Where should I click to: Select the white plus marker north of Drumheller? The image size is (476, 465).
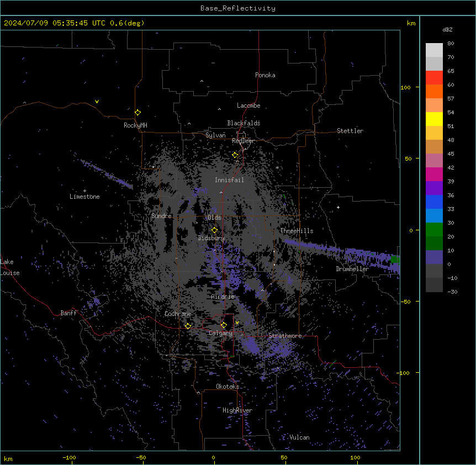pyautogui.click(x=338, y=207)
